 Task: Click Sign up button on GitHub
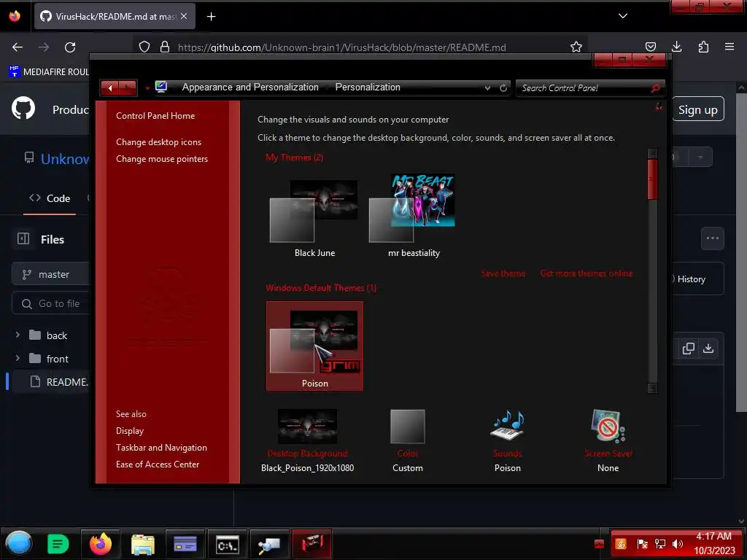coord(698,109)
